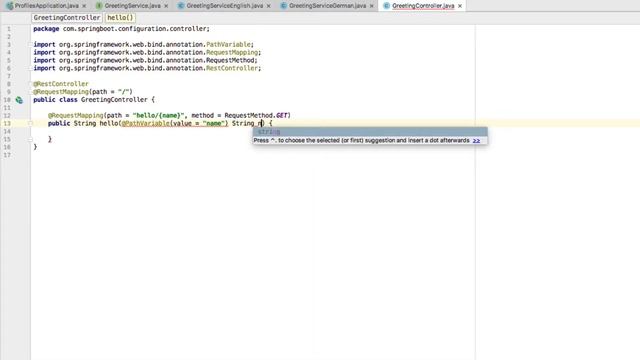Close the GreetingServiceGerman.java tab
The image size is (640, 360).
371,6
